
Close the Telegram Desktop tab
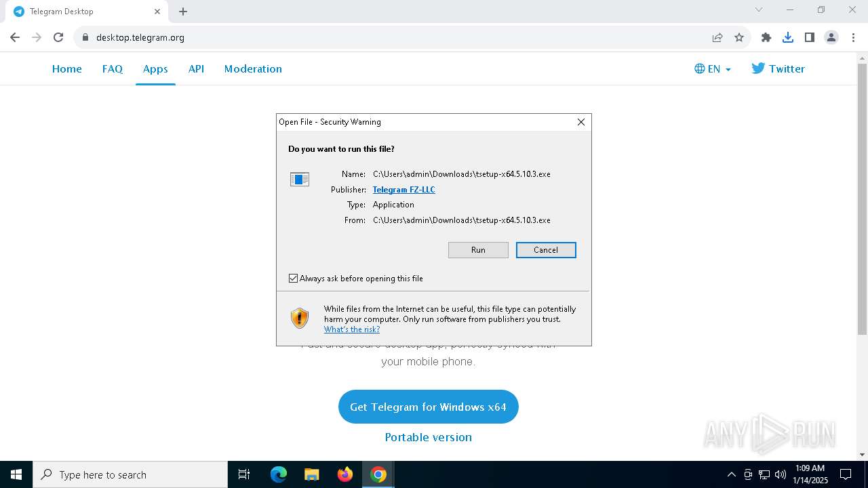(x=157, y=12)
